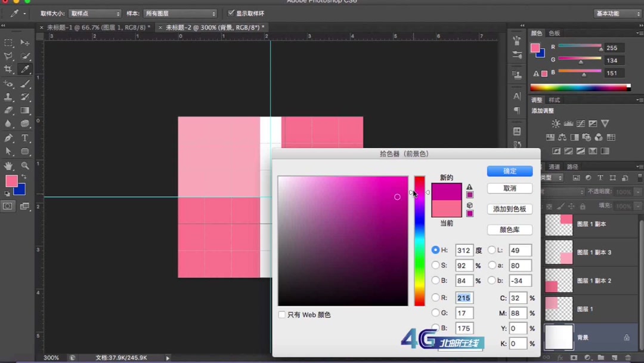
Task: Select the Horizontal Type tool
Action: [25, 137]
